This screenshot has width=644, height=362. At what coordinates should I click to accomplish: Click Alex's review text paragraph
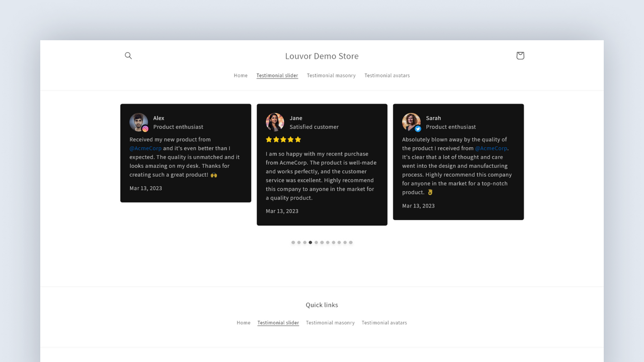coord(185,157)
